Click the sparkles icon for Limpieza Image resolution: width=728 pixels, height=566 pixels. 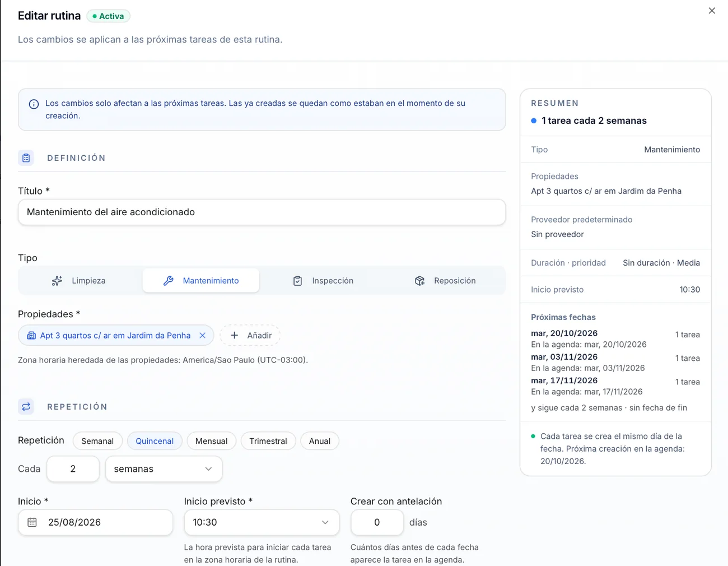[57, 281]
